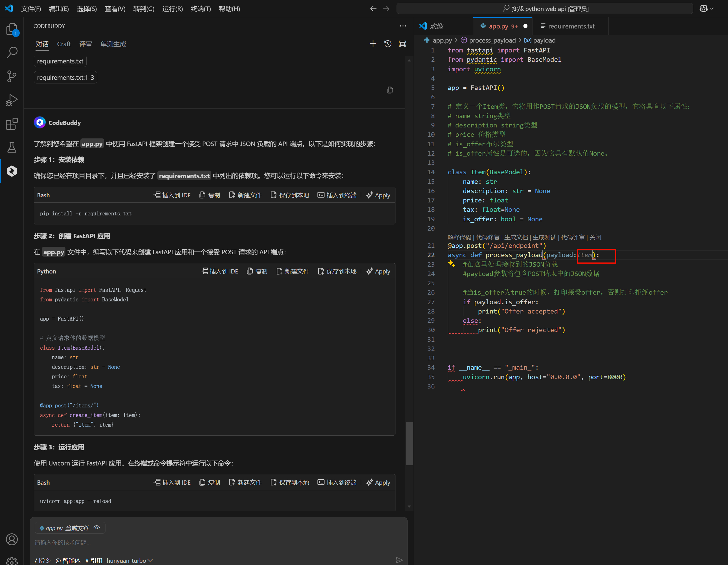Click the chat history clock icon

pyautogui.click(x=388, y=44)
